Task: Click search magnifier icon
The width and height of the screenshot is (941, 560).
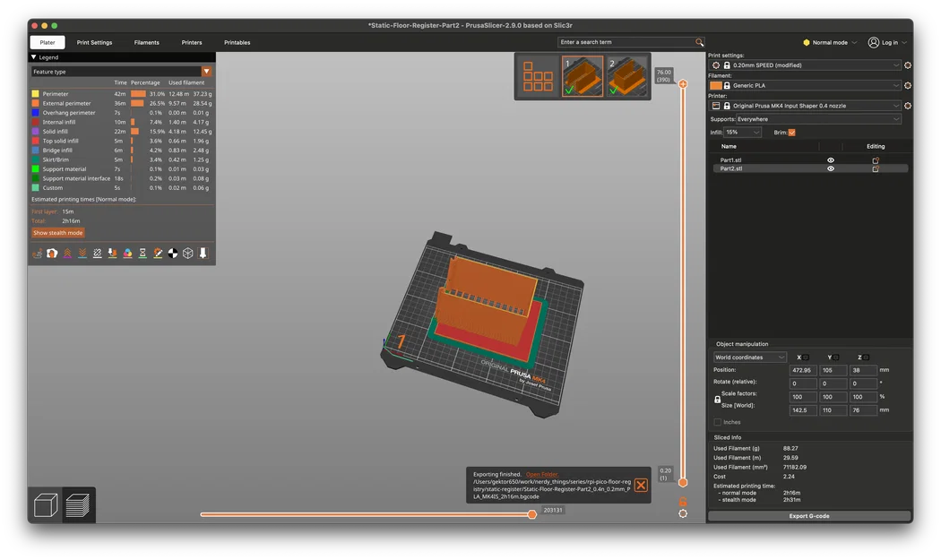Action: 699,42
